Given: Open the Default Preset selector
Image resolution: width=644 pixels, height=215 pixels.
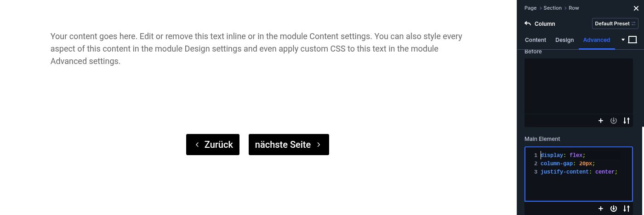Looking at the screenshot, I should tap(615, 23).
